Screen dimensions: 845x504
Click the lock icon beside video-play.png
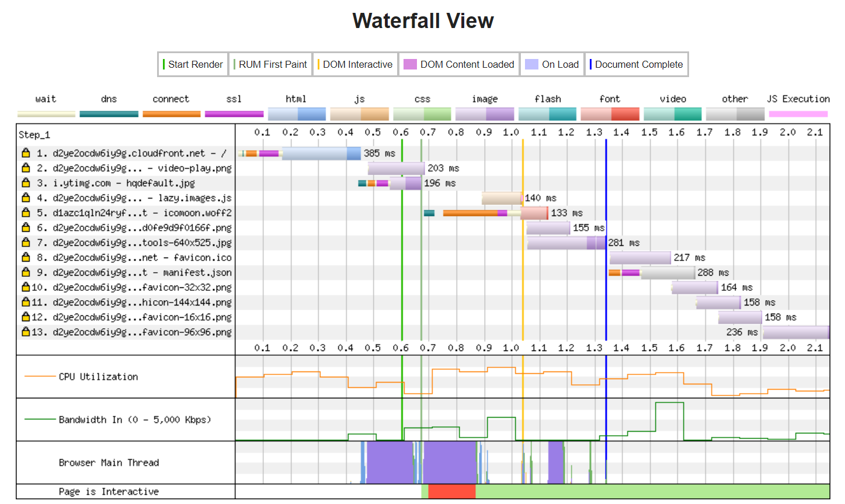pos(26,168)
